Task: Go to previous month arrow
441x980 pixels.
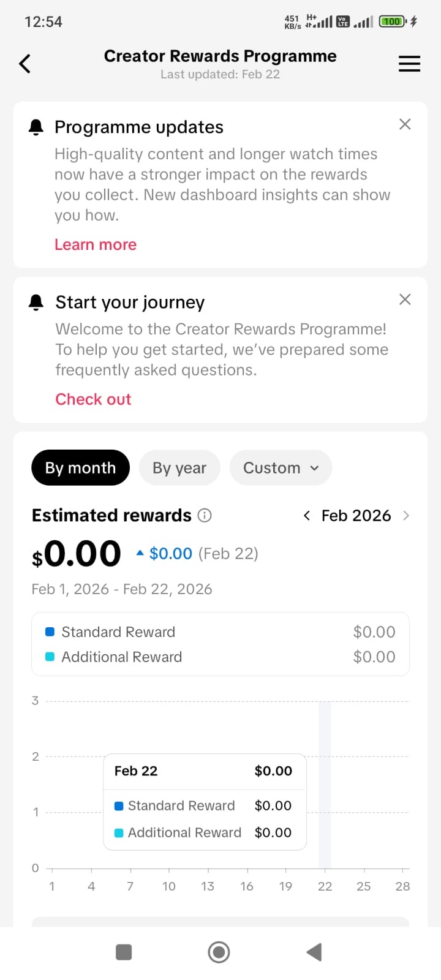Action: click(307, 516)
